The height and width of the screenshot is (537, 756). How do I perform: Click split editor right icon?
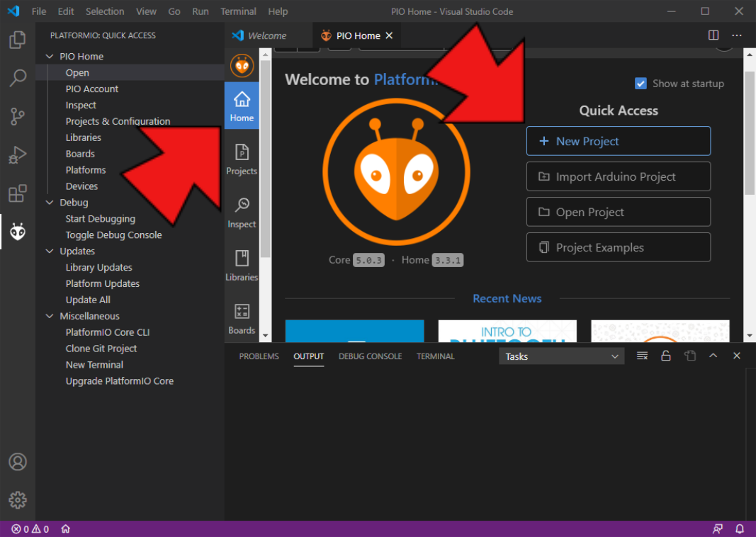[713, 35]
